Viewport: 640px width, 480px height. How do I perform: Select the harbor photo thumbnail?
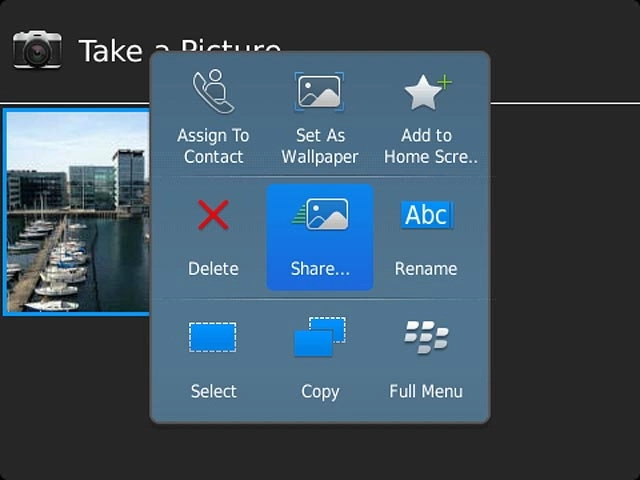tap(77, 212)
